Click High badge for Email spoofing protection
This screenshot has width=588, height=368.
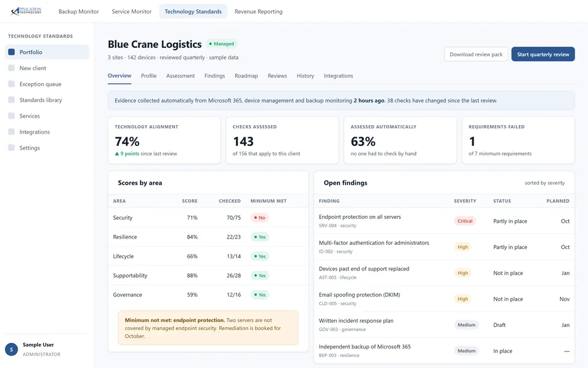tap(462, 299)
